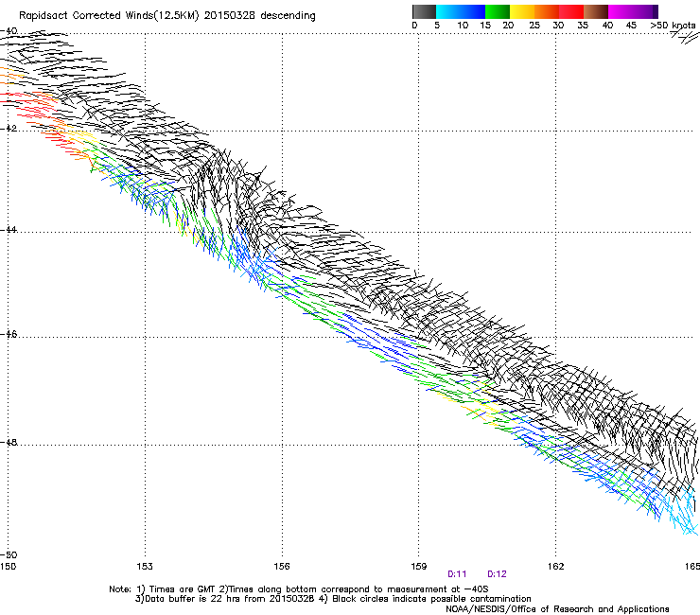Click the cyan-blue 5-15 knots color band
This screenshot has height=615, width=700.
point(461,11)
